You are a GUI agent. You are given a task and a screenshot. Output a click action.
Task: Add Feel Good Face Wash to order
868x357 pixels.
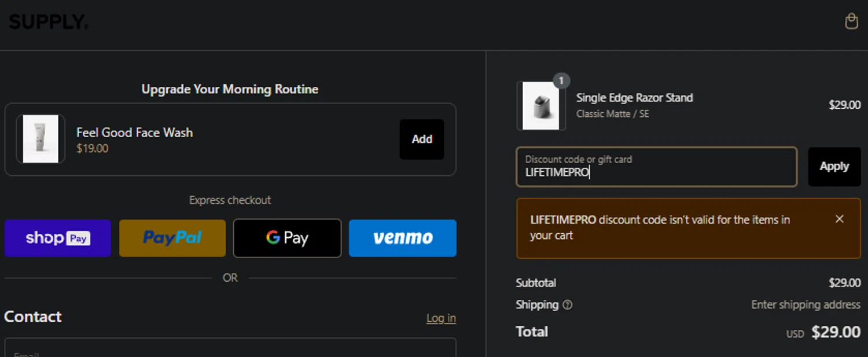tap(422, 139)
